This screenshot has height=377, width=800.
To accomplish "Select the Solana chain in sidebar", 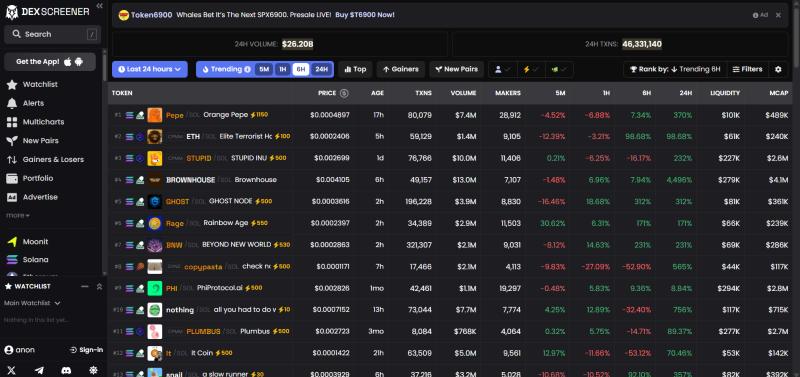I will (28, 260).
